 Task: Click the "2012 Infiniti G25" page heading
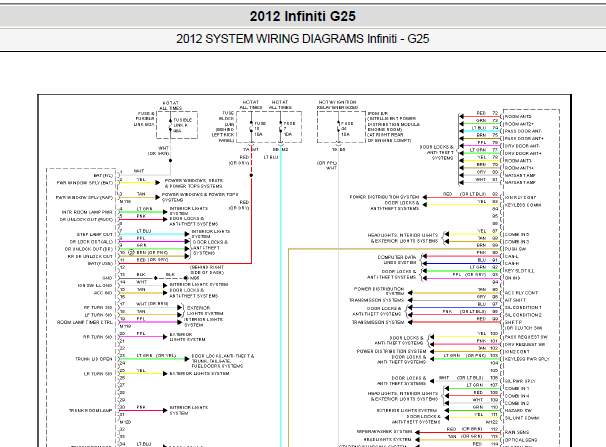(303, 16)
